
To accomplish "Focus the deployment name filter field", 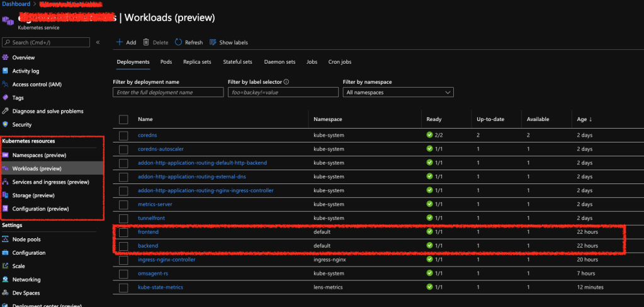I will pyautogui.click(x=168, y=92).
